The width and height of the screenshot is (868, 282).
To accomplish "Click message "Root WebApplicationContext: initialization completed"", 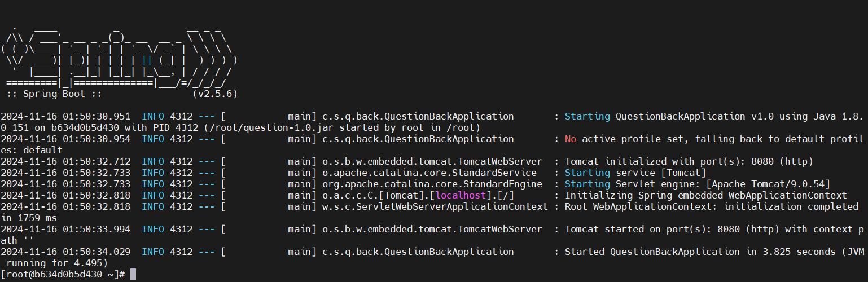I will point(712,207).
